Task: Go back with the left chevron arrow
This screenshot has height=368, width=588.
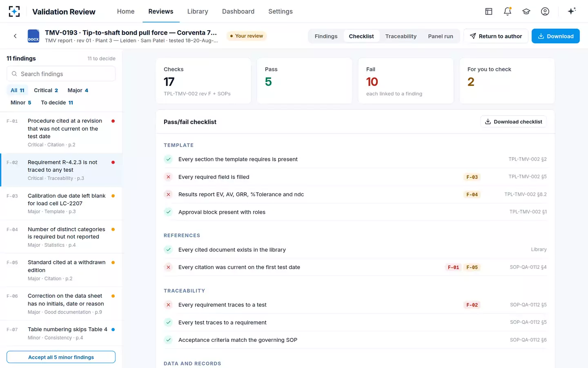Action: (x=15, y=36)
